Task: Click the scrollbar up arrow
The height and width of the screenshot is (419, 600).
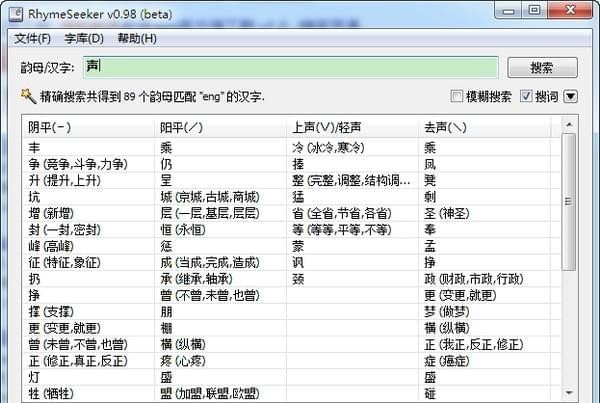Action: (x=569, y=124)
